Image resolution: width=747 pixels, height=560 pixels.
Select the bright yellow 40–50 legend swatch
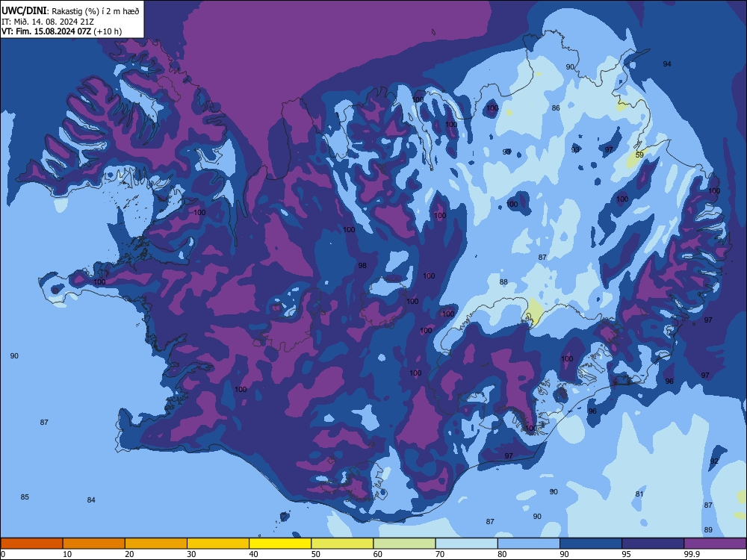point(280,544)
